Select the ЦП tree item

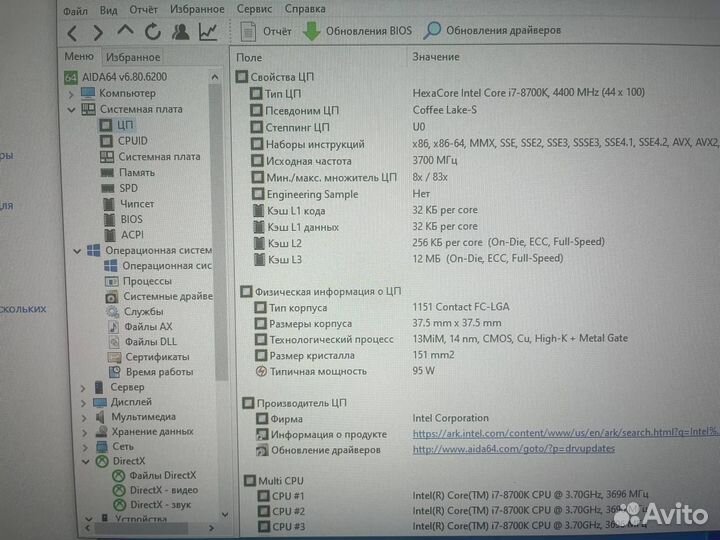[x=117, y=125]
